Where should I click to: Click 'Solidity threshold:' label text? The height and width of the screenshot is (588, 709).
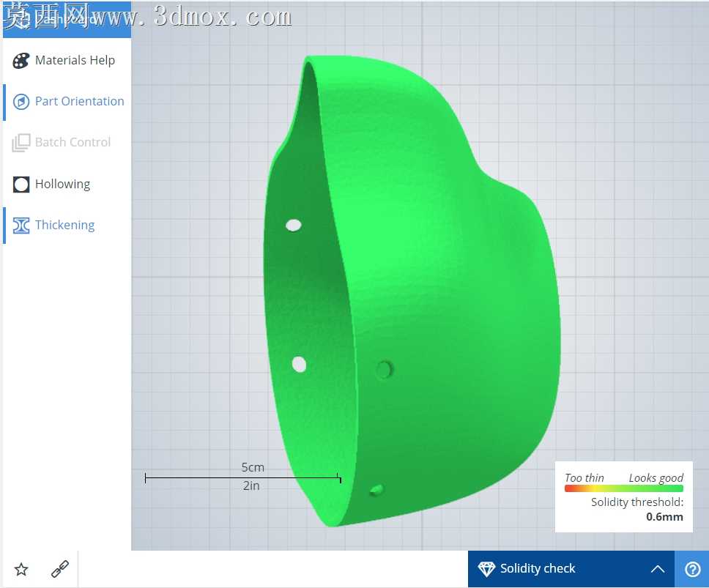637,502
